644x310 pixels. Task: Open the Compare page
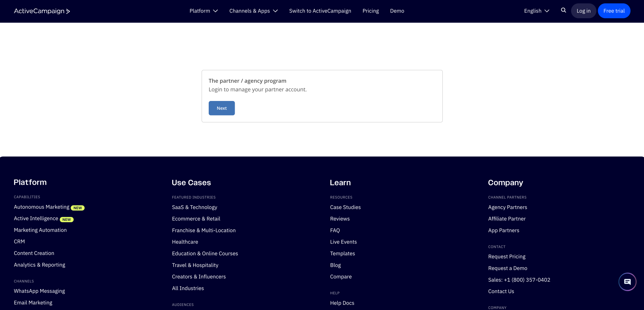[341, 277]
